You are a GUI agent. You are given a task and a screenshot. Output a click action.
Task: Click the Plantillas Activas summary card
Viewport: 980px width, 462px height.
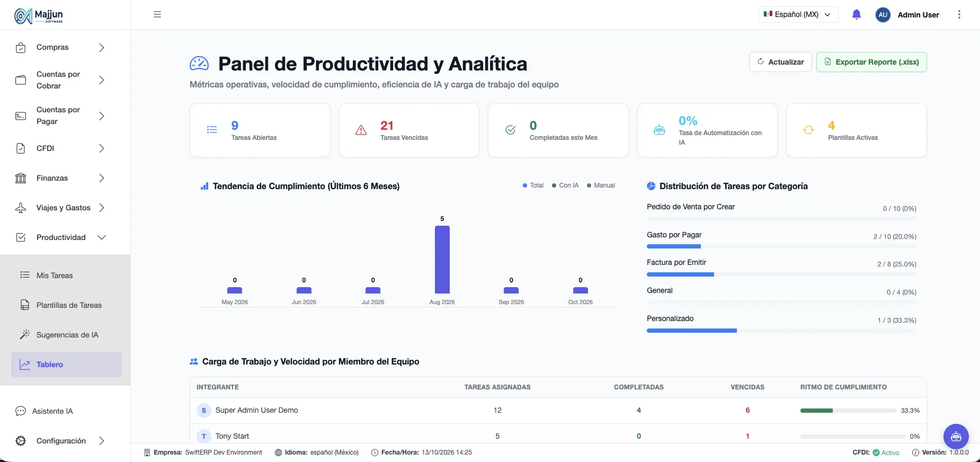click(857, 130)
